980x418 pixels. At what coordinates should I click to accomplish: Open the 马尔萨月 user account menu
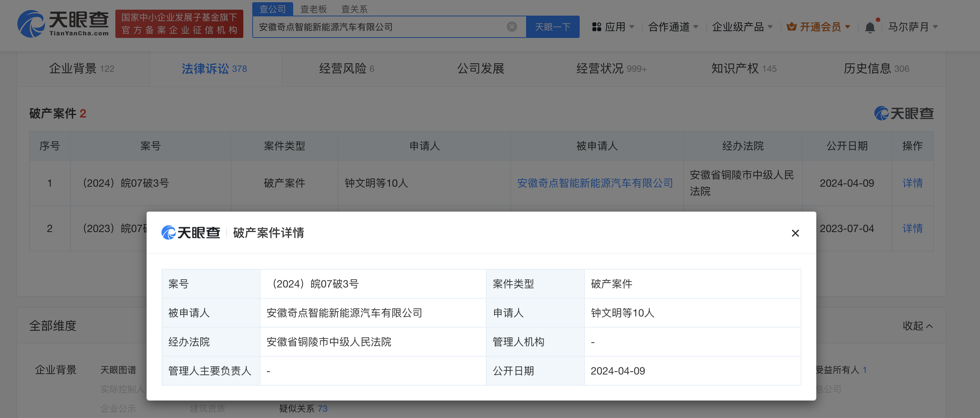(912, 27)
